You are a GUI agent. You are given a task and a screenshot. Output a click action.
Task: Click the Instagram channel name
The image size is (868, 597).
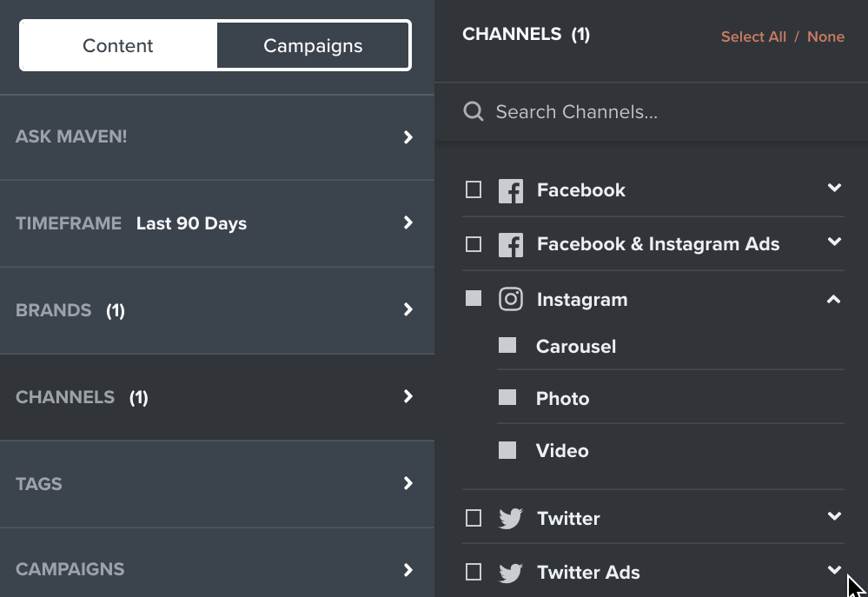coord(582,300)
